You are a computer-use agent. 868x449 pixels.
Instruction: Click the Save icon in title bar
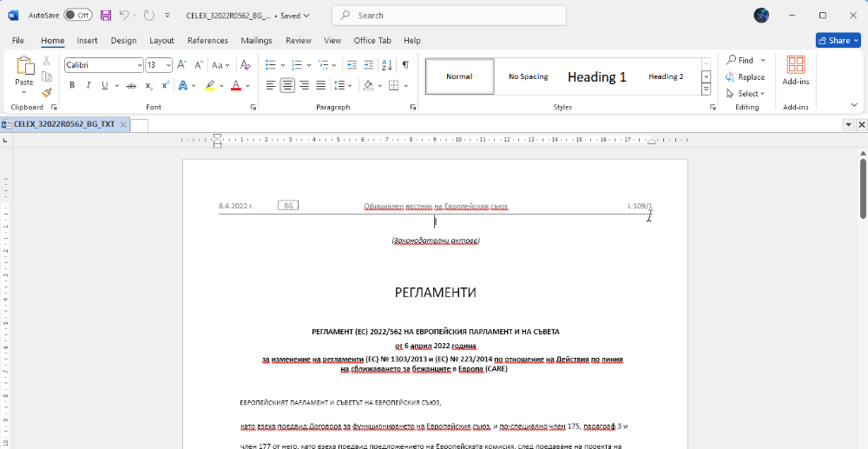coord(106,16)
